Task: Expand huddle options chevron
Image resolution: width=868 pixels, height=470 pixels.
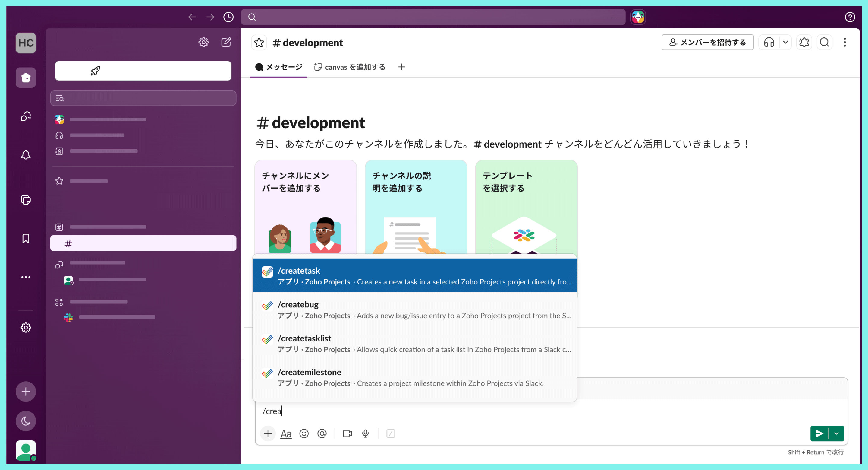Action: click(x=785, y=42)
